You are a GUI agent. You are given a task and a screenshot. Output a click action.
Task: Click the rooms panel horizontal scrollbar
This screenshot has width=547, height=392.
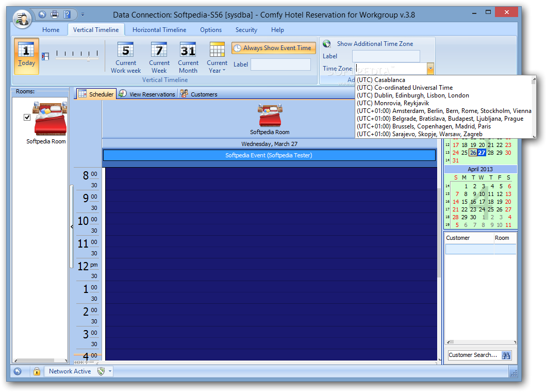pos(40,360)
